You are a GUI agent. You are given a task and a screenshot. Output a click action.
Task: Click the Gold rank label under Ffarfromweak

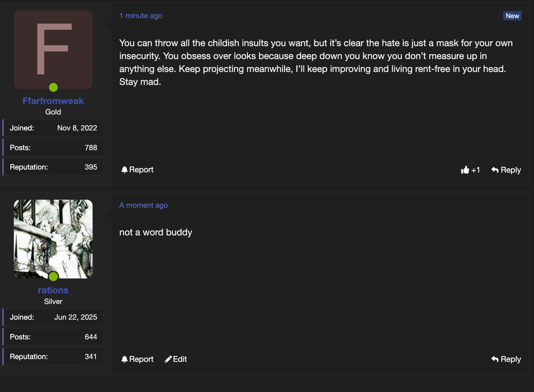[x=53, y=112]
